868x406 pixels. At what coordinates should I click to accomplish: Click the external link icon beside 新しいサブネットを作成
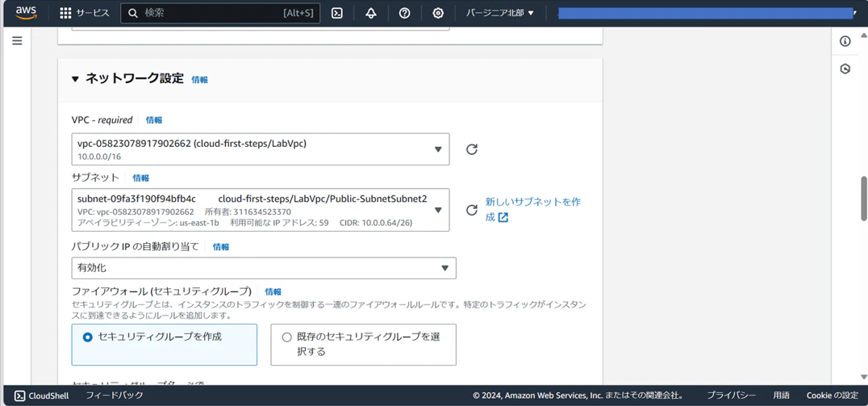503,218
